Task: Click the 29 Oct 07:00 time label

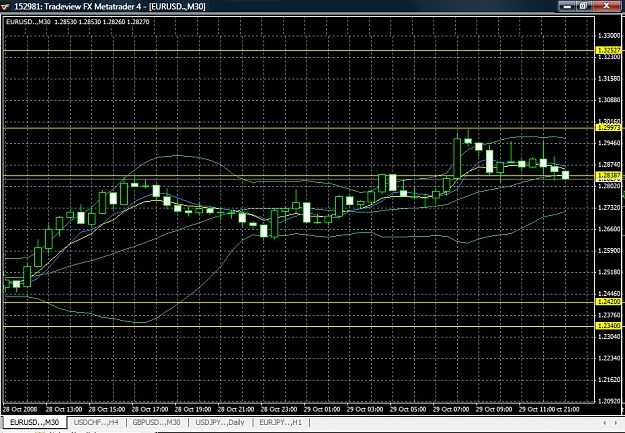Action: tap(451, 409)
